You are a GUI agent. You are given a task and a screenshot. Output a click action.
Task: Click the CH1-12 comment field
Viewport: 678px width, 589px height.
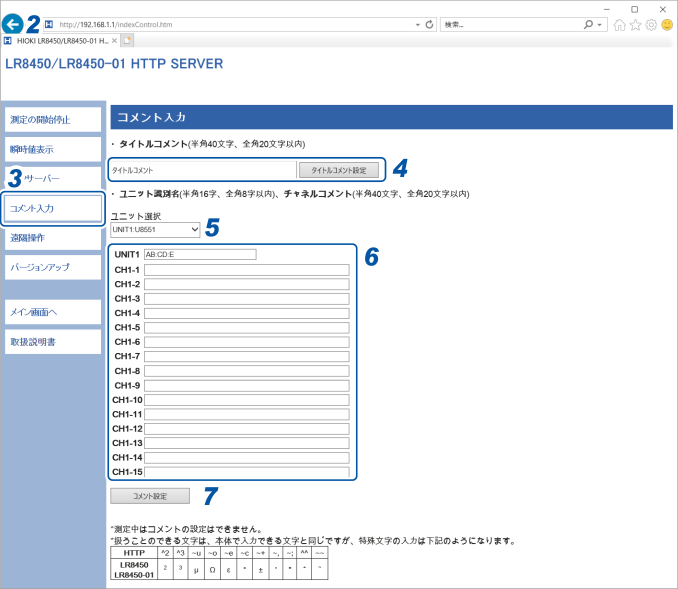[246, 429]
